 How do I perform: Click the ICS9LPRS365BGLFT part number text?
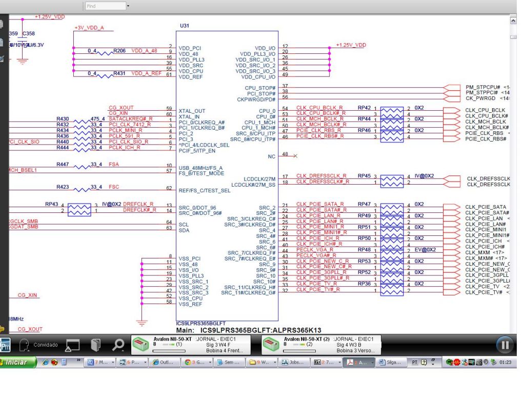click(x=201, y=324)
